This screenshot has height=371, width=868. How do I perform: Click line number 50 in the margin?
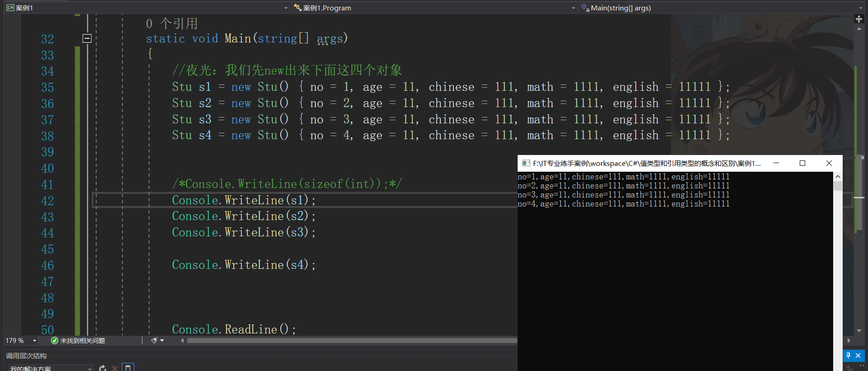coord(47,330)
